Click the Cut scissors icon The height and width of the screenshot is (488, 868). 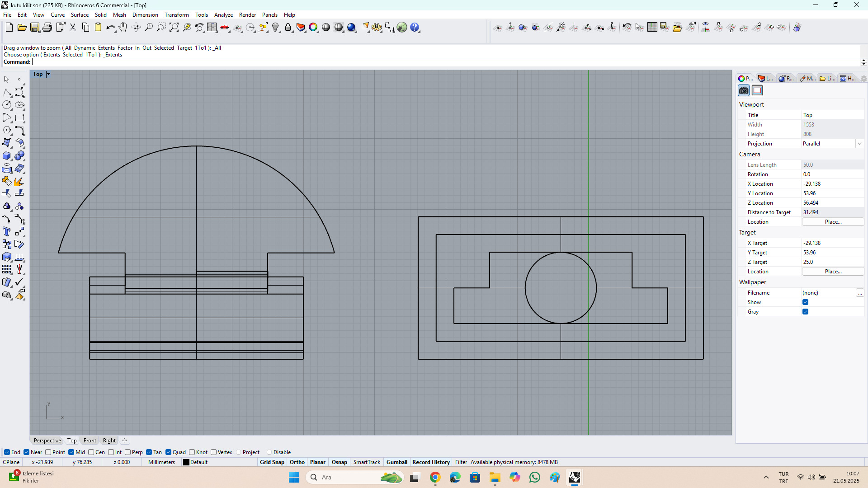click(72, 28)
